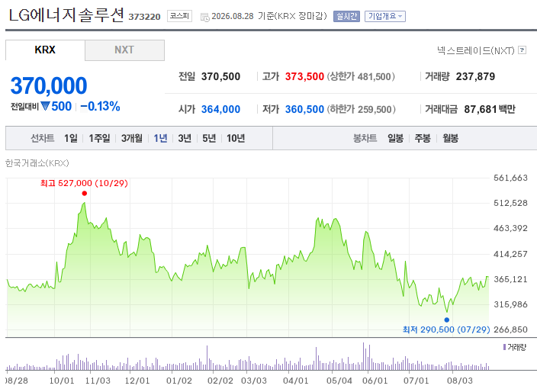537x392 pixels.
Task: Click the 저가 value 360,500
Action: pyautogui.click(x=304, y=109)
